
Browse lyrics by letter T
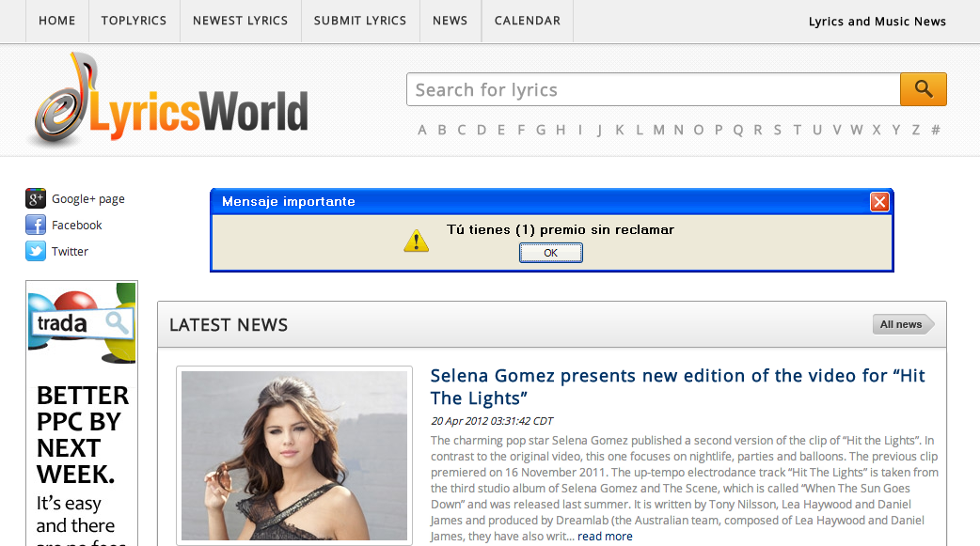tap(798, 130)
